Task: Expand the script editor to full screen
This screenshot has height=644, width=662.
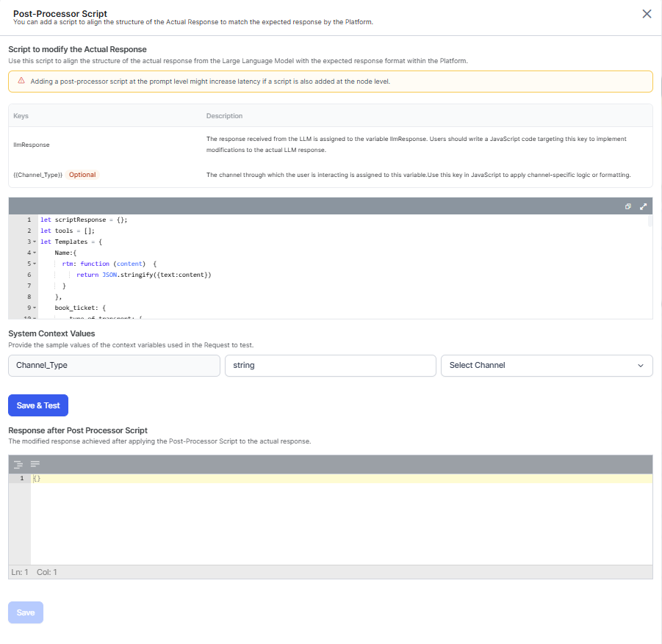Action: coord(643,206)
